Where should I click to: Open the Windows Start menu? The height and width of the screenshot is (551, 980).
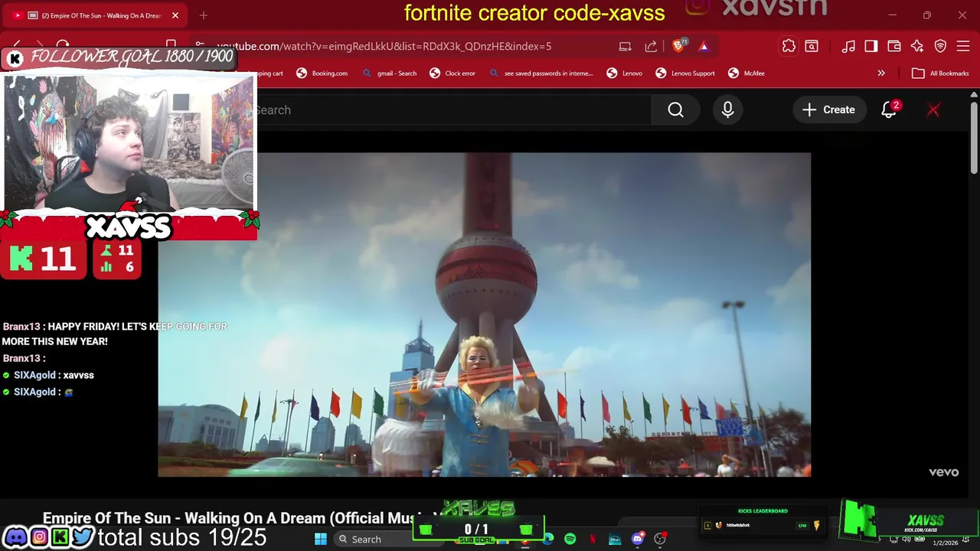click(x=321, y=540)
